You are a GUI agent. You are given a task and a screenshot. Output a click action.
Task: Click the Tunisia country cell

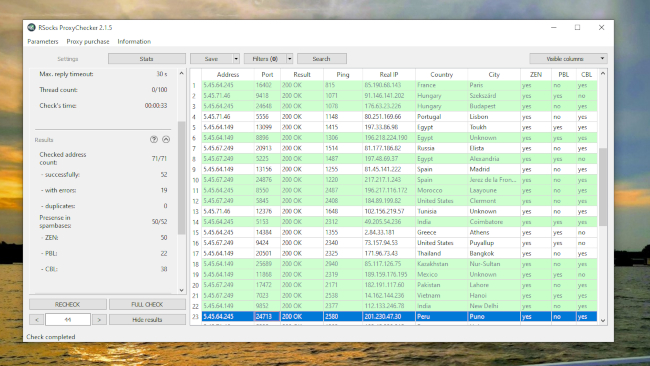pos(441,211)
